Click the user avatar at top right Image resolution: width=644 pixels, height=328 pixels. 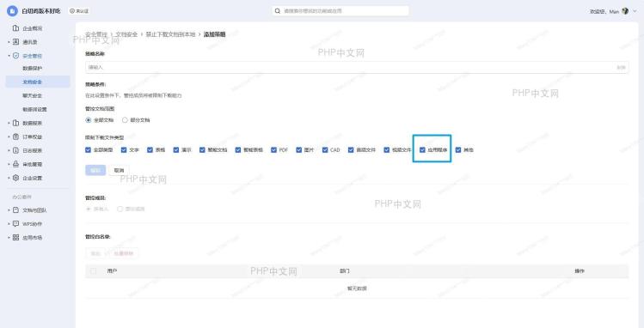click(625, 11)
